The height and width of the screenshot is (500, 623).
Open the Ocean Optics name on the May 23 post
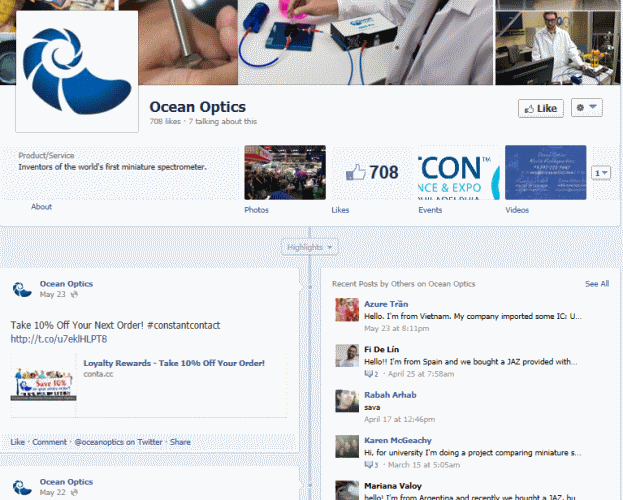coord(66,284)
